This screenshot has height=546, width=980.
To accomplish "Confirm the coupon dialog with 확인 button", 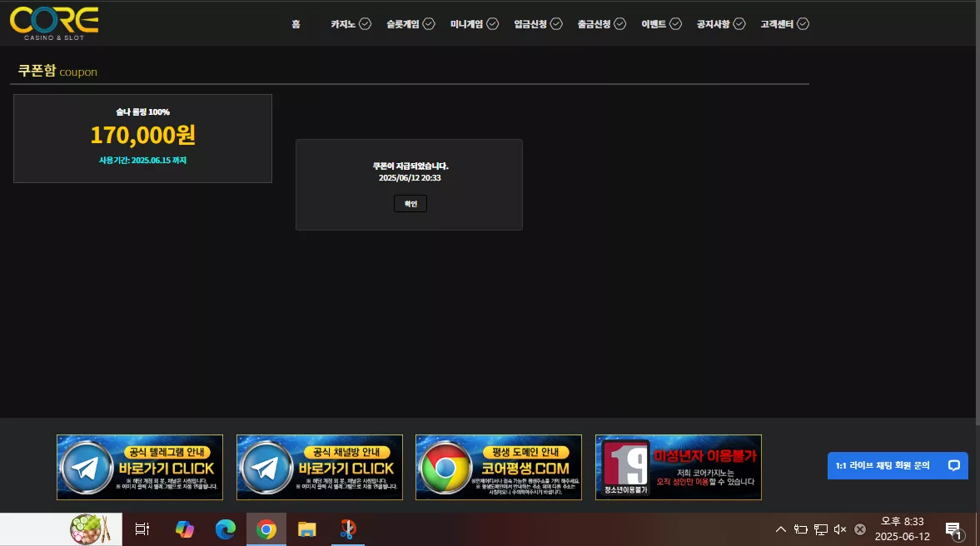I will point(410,204).
